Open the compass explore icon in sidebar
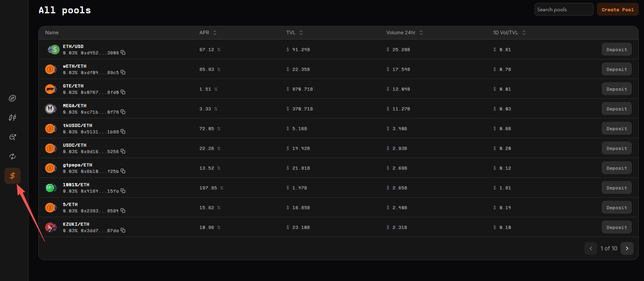 pos(12,98)
